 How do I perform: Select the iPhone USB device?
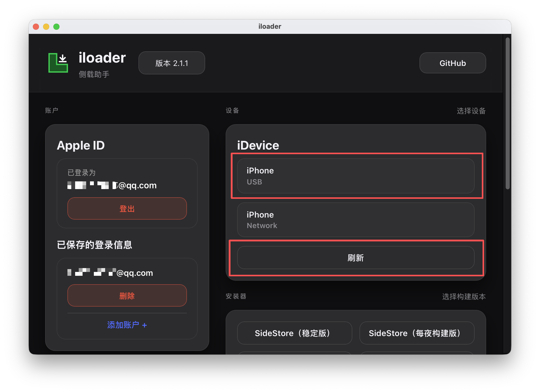[x=355, y=176]
